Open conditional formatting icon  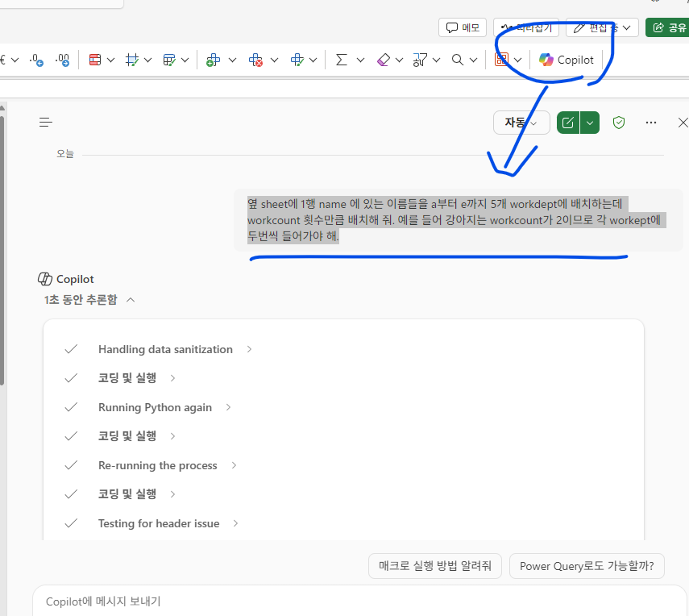click(x=94, y=60)
